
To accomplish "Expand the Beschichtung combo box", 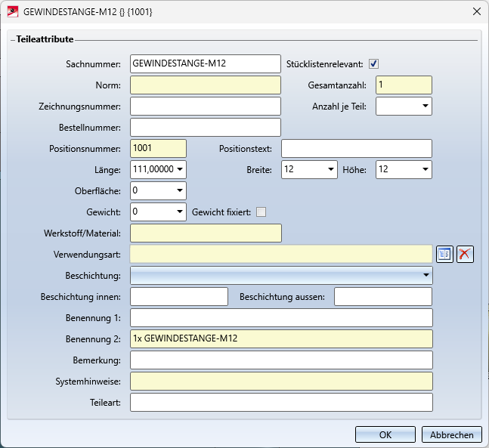I will click(426, 275).
